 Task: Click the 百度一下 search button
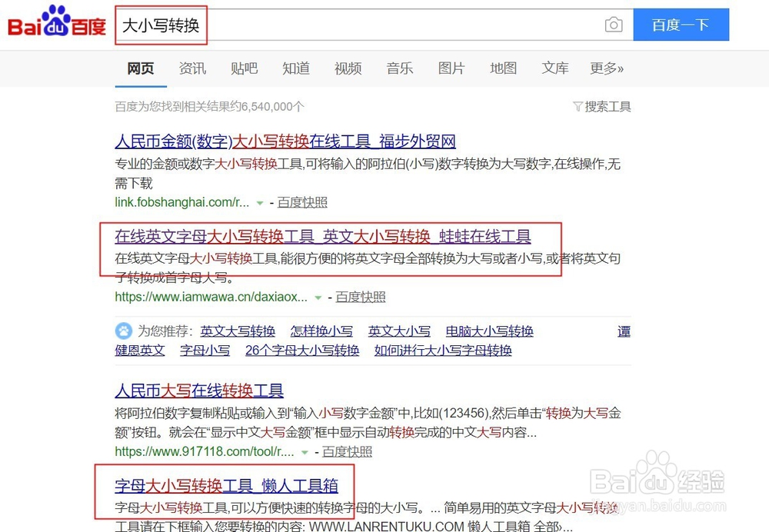[x=681, y=25]
